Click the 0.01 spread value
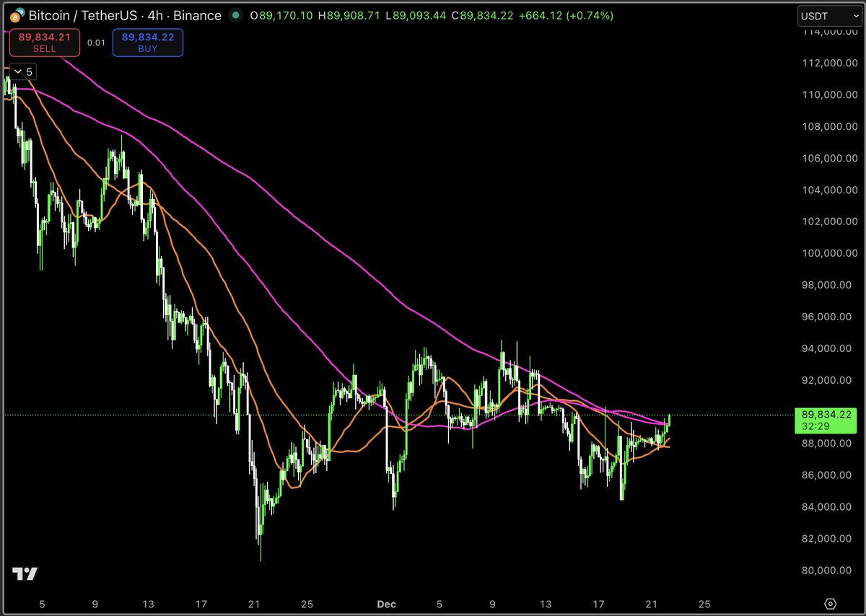The width and height of the screenshot is (866, 616). [x=96, y=43]
